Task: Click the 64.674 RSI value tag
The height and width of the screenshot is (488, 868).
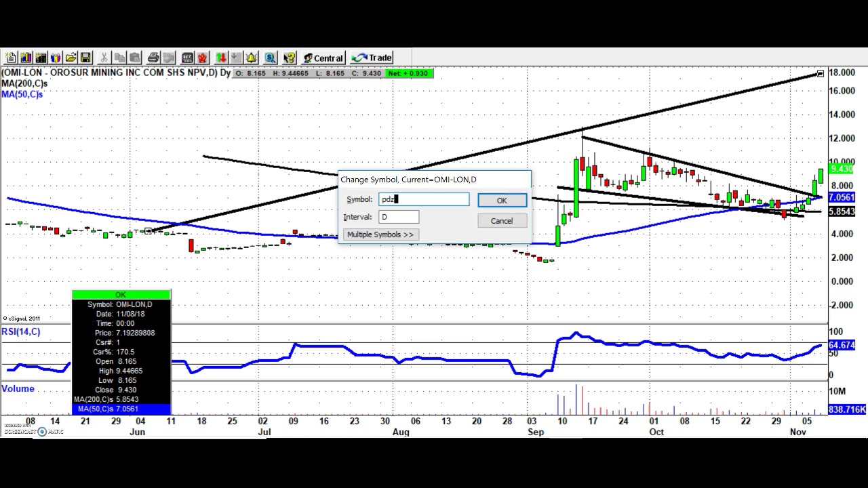Action: 842,346
